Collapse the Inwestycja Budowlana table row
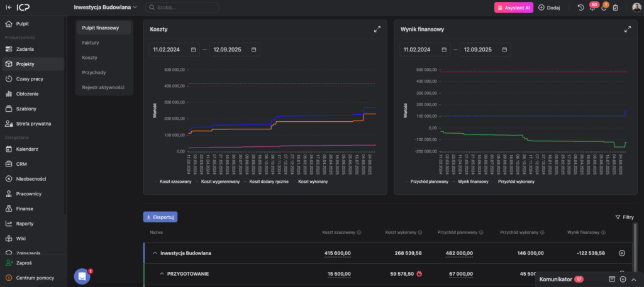This screenshot has height=287, width=644. coord(154,253)
